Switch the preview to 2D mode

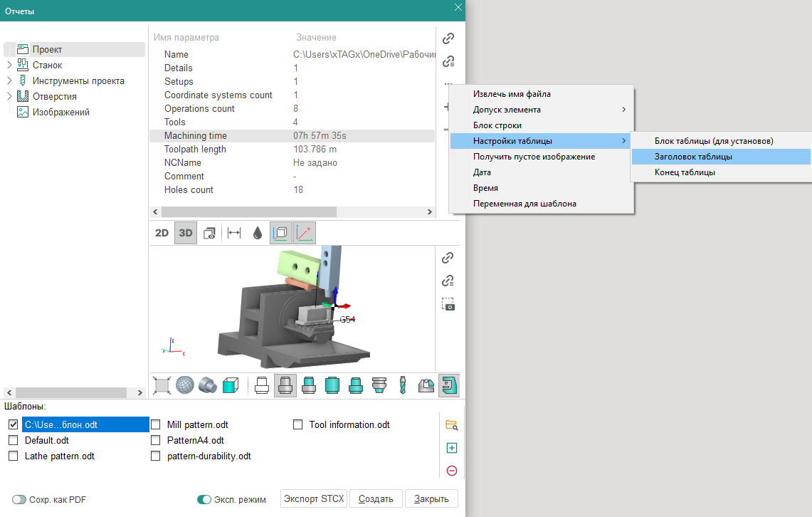click(x=162, y=233)
